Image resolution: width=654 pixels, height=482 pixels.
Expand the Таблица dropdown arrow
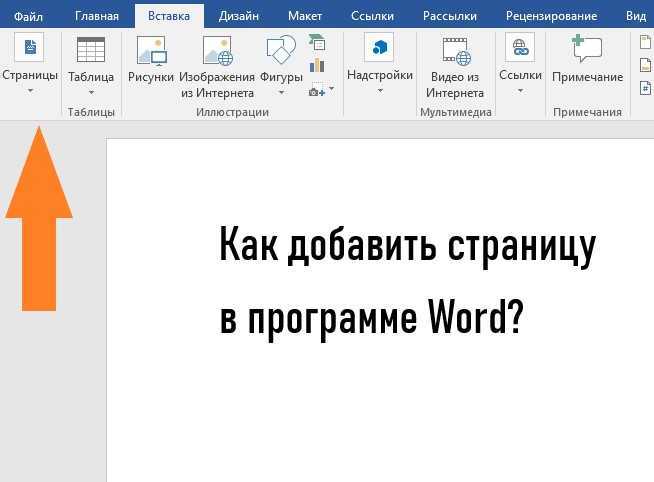91,92
